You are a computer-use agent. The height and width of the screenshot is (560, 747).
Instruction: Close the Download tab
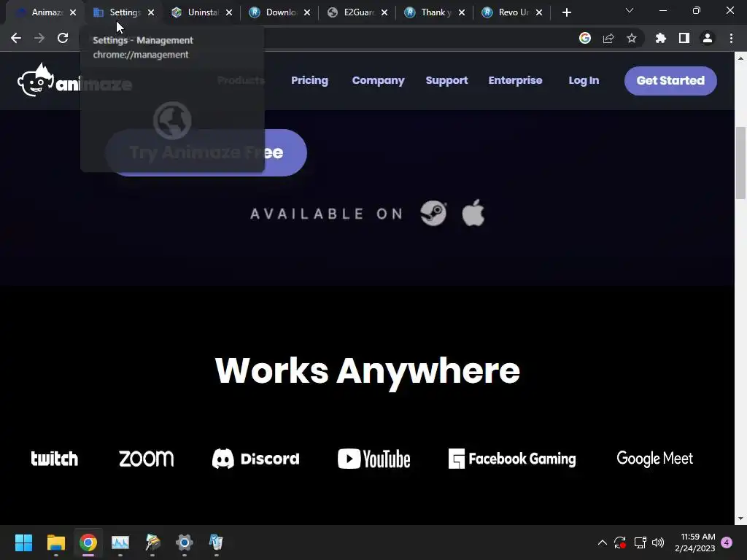pyautogui.click(x=307, y=12)
